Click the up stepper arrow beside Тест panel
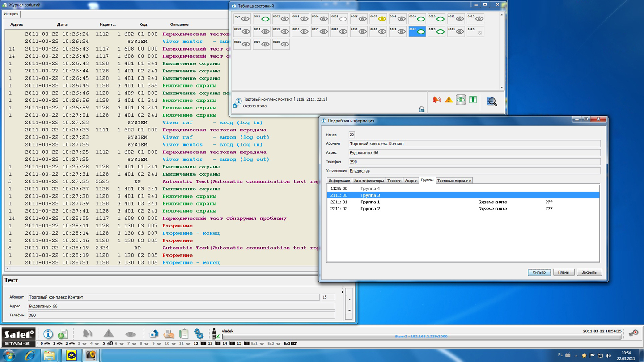This screenshot has height=362, width=644. tap(349, 300)
